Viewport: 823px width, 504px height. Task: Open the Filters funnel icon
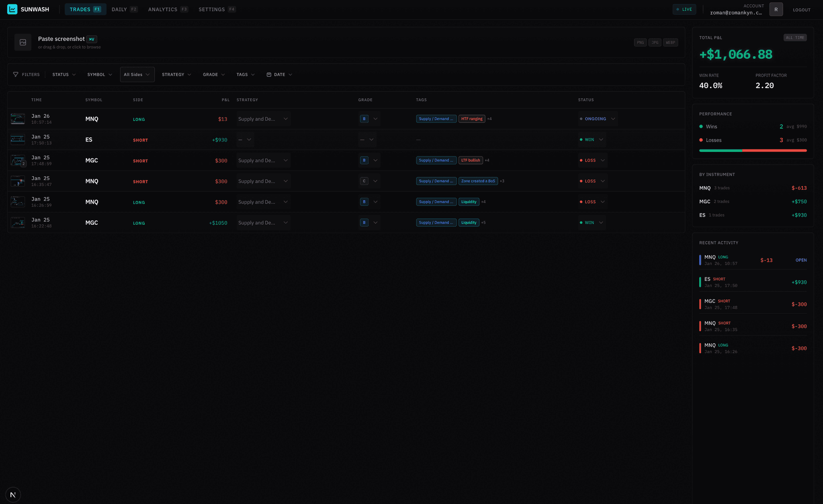tap(15, 74)
